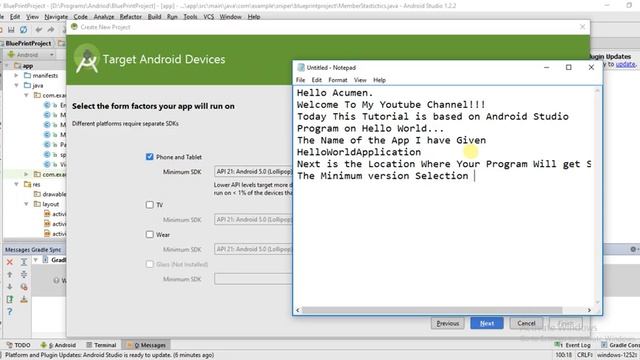The height and width of the screenshot is (360, 640).
Task: Click the red X icon in Messages panel
Action: pos(10,262)
